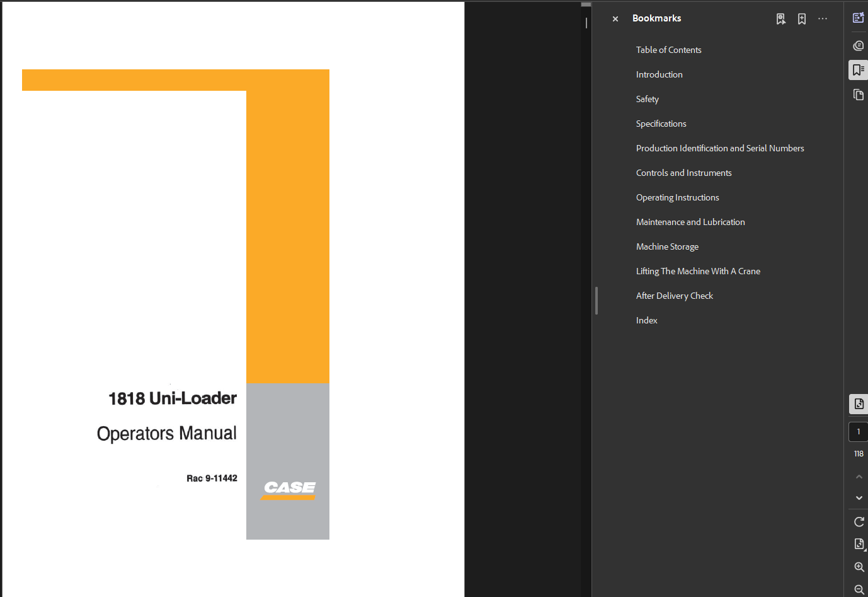The height and width of the screenshot is (597, 868).
Task: Click the 1818 Uni-Loader title text
Action: [x=173, y=398]
